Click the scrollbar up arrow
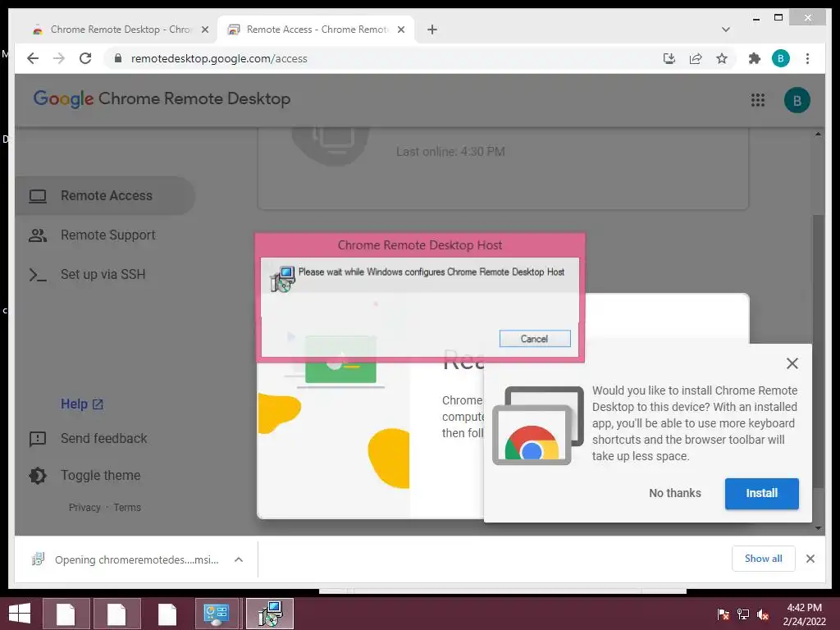The width and height of the screenshot is (840, 630). [x=818, y=134]
